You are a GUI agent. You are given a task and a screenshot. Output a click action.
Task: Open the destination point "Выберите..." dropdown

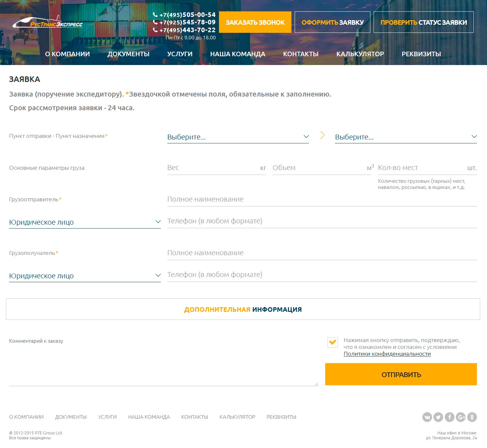[x=406, y=137]
